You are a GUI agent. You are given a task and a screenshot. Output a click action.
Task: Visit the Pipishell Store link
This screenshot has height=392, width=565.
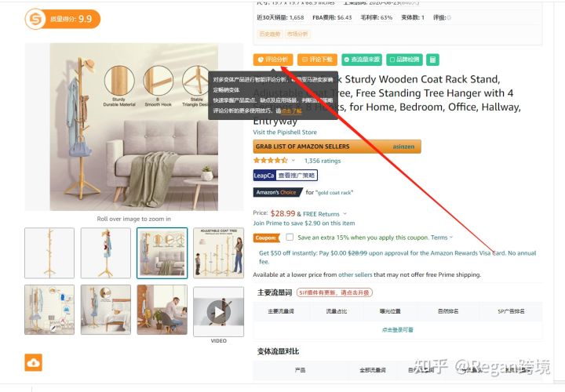[x=285, y=132]
